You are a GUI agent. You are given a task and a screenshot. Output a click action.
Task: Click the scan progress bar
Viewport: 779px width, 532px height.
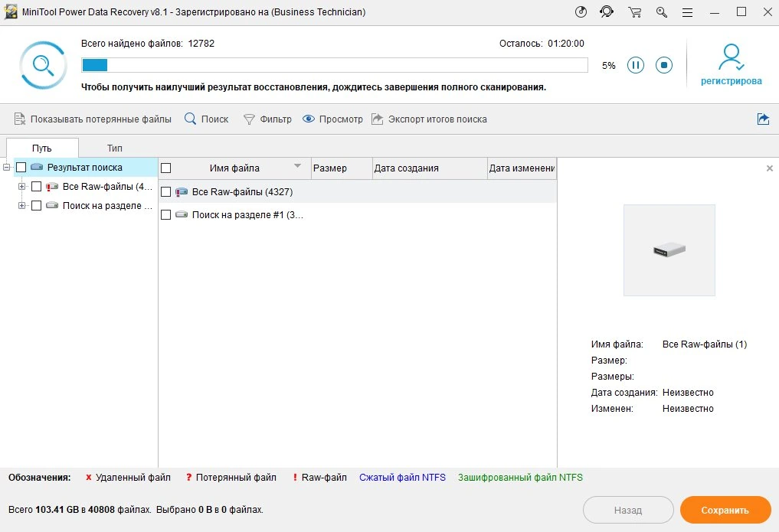pos(335,65)
